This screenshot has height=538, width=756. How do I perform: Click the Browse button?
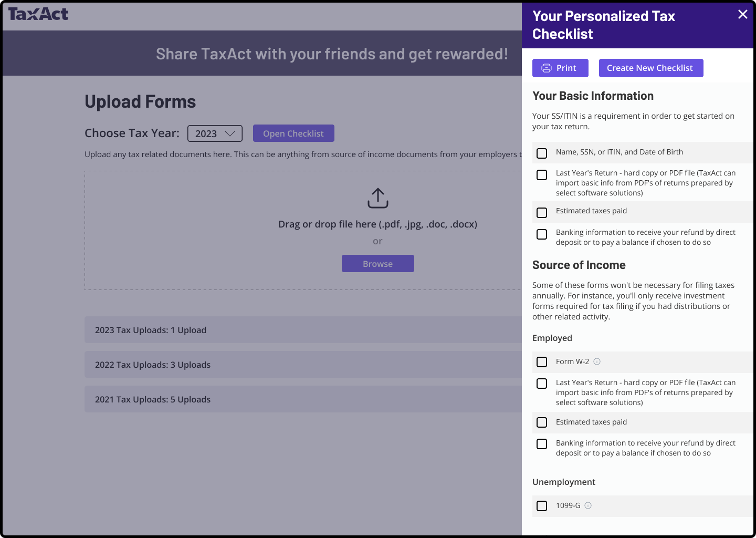coord(378,264)
